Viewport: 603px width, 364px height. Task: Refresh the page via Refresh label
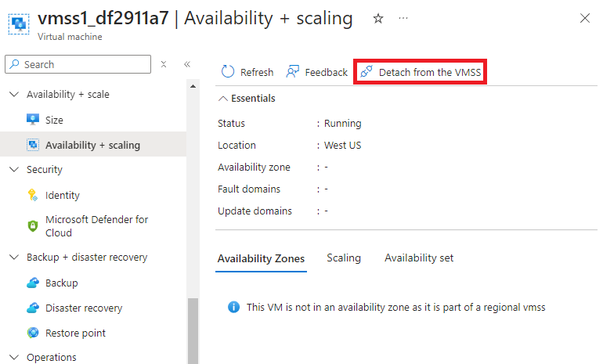(257, 72)
